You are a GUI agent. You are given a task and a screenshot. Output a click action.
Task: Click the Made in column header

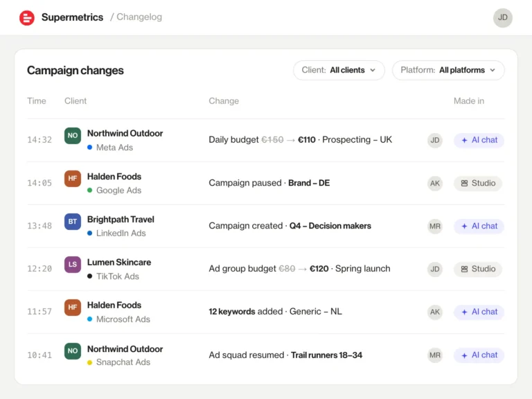[x=469, y=100]
